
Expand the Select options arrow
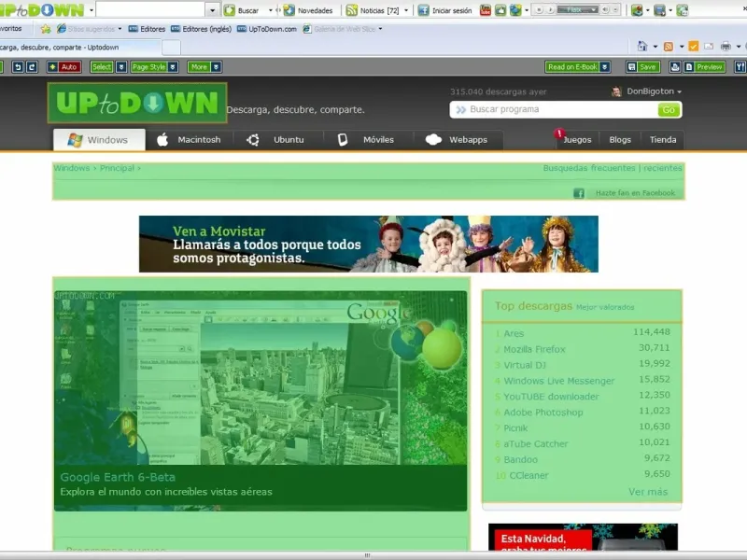click(x=121, y=67)
